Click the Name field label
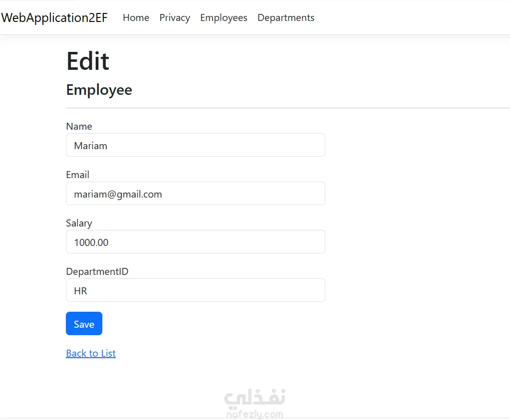This screenshot has height=420, width=510. (x=79, y=126)
